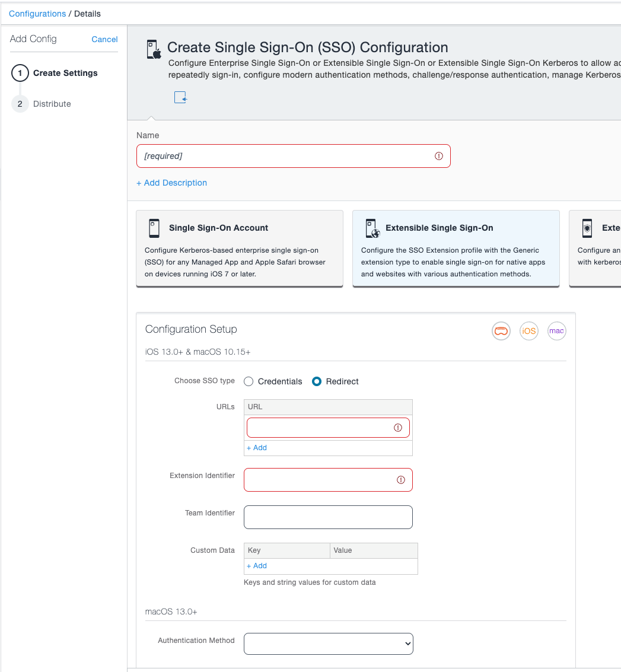Viewport: 621px width, 672px height.
Task: Select the Extensible Single Sign-On configuration card
Action: [x=456, y=249]
